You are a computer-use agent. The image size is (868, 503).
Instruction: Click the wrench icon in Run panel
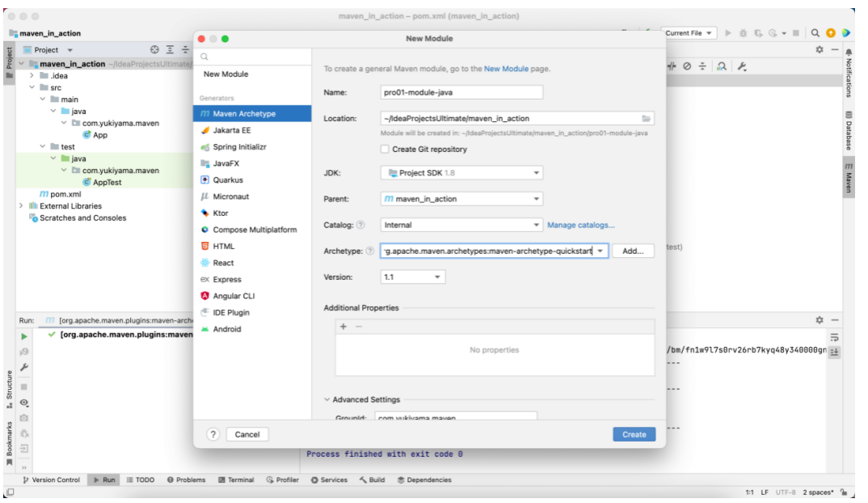(23, 367)
